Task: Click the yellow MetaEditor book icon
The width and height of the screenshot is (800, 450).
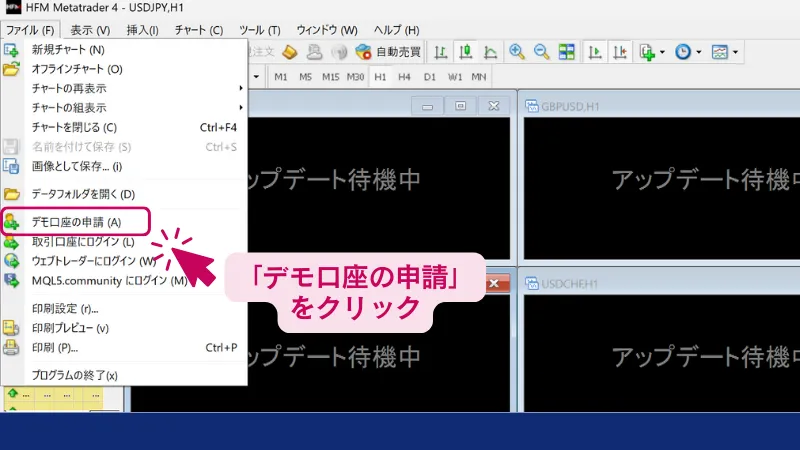Action: pos(290,52)
